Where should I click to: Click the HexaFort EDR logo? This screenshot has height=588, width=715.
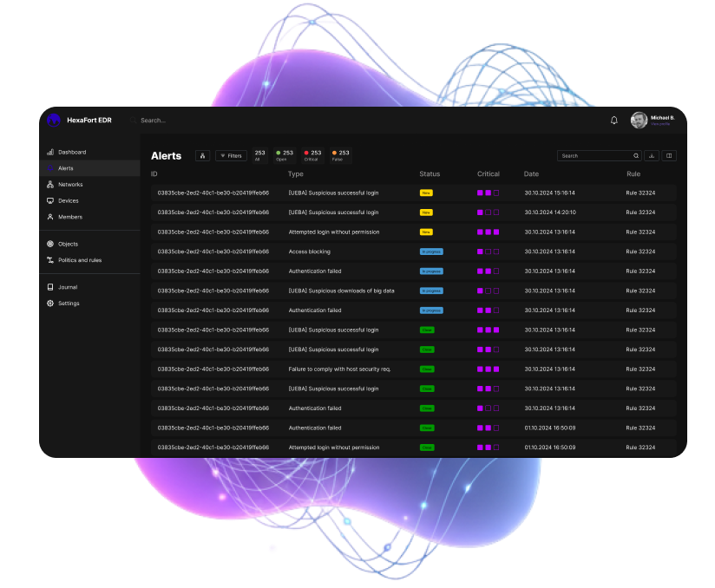[54, 121]
